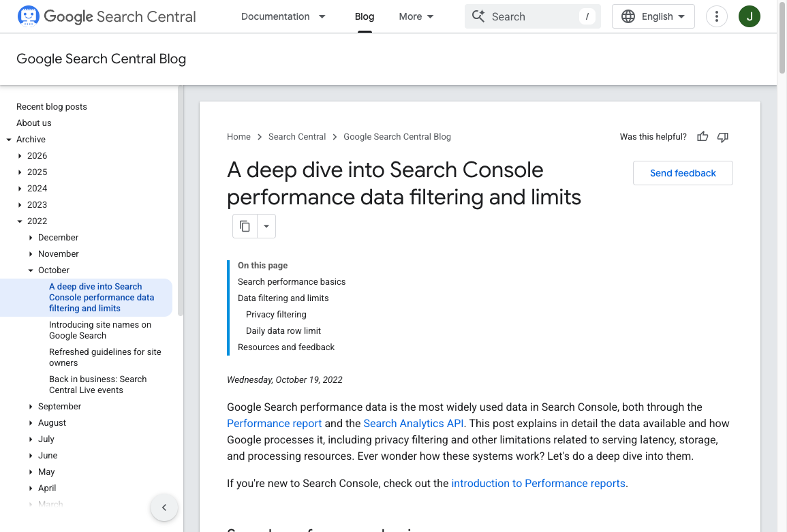Expand the August month
787x532 pixels.
tap(31, 422)
